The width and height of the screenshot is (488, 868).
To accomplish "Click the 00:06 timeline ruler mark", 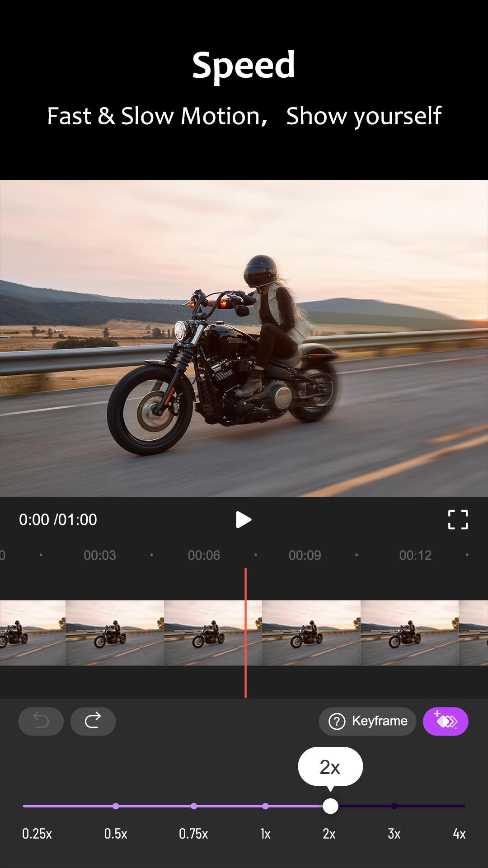I will tap(204, 555).
